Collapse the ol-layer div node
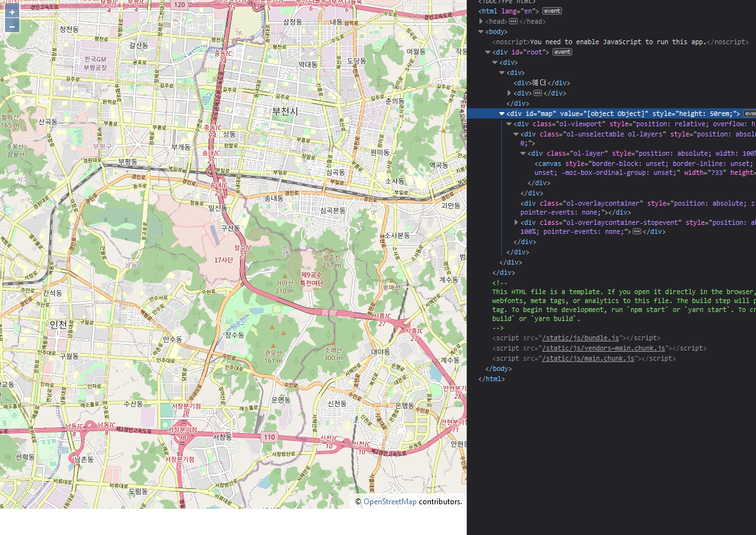Image resolution: width=756 pixels, height=535 pixels. click(x=523, y=153)
